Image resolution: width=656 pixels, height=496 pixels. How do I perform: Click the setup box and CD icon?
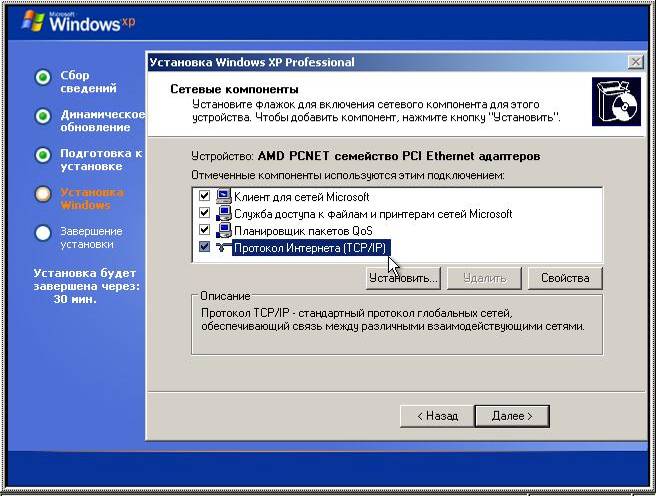(x=616, y=102)
